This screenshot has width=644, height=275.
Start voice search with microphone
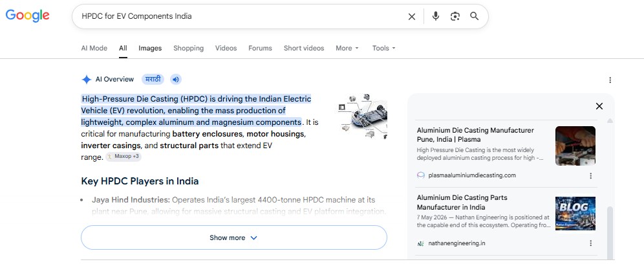tap(436, 16)
